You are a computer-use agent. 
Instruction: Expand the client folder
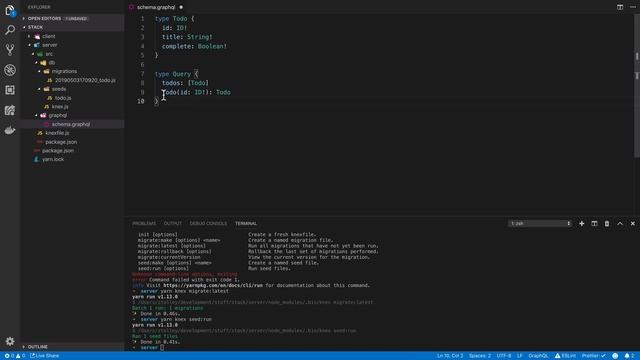[49, 36]
